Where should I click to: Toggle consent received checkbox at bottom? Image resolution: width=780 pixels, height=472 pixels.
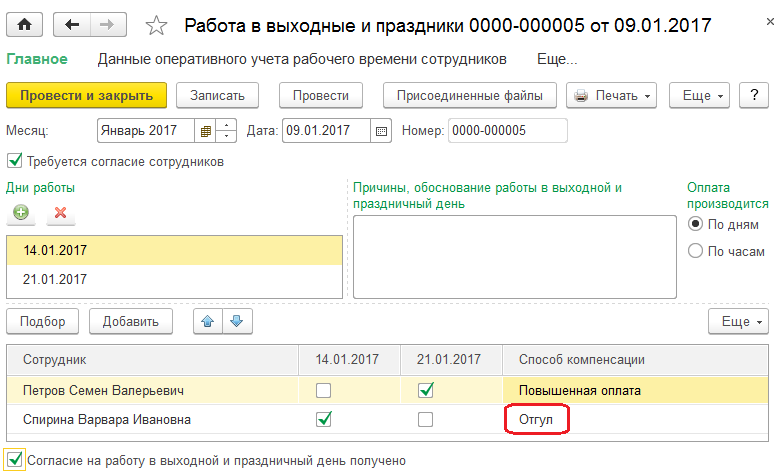14,460
